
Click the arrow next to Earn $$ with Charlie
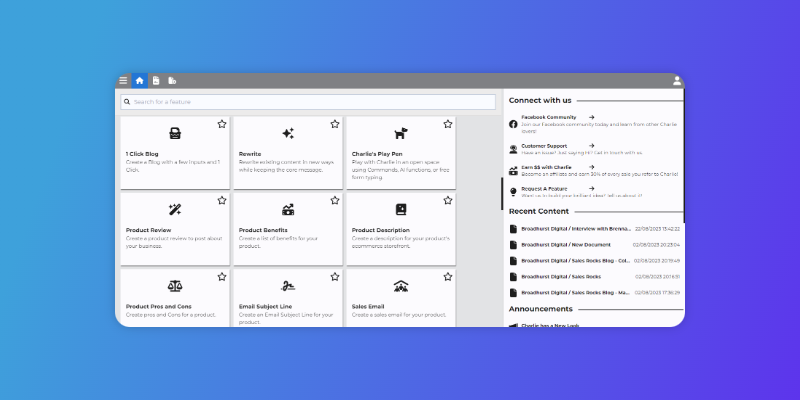click(x=591, y=167)
